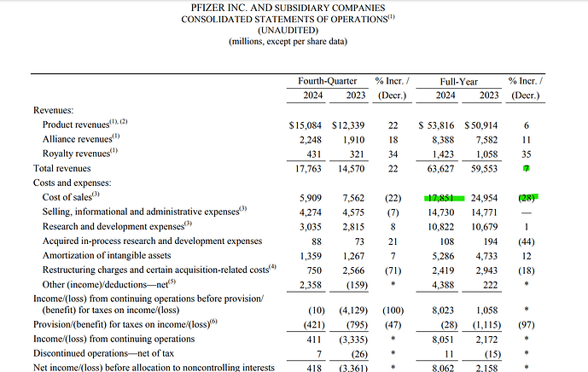Click full-year 2024 income before taxes 8,023
The width and height of the screenshot is (588, 372).
443,311
